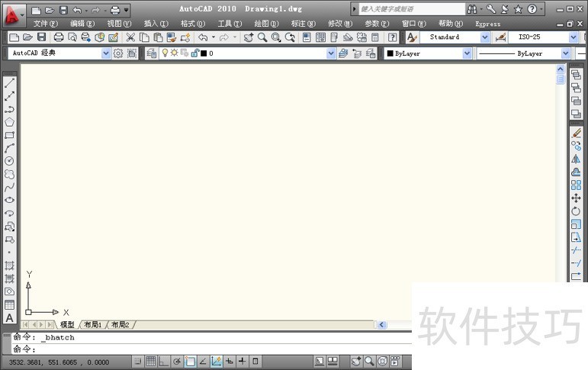
Task: Toggle Ortho mode in status bar
Action: tap(164, 361)
